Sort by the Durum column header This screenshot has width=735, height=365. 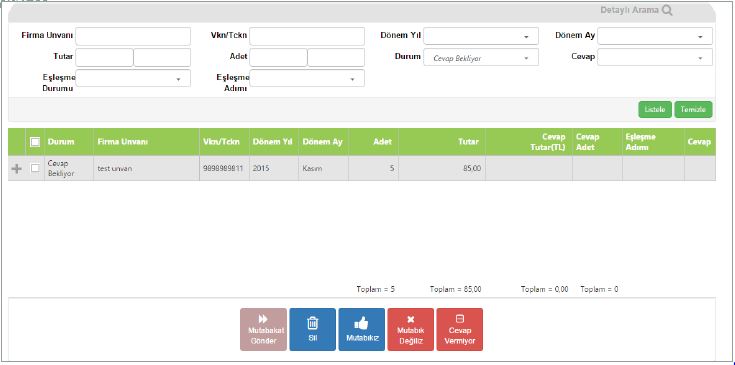(x=69, y=142)
